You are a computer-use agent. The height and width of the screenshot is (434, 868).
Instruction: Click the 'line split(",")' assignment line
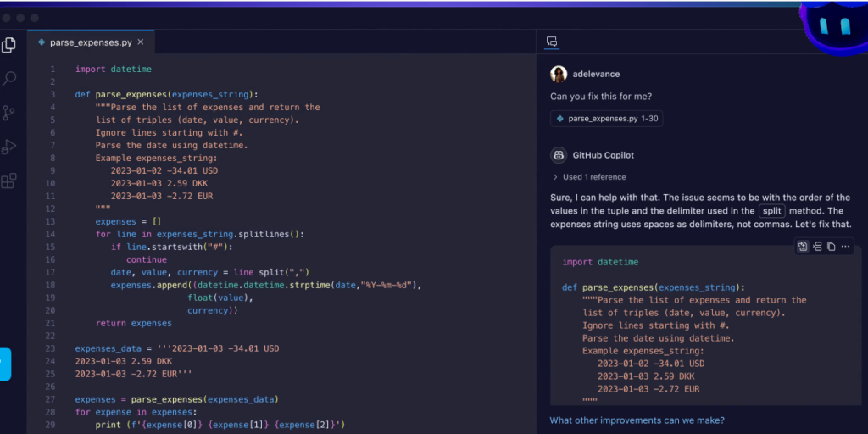click(210, 272)
